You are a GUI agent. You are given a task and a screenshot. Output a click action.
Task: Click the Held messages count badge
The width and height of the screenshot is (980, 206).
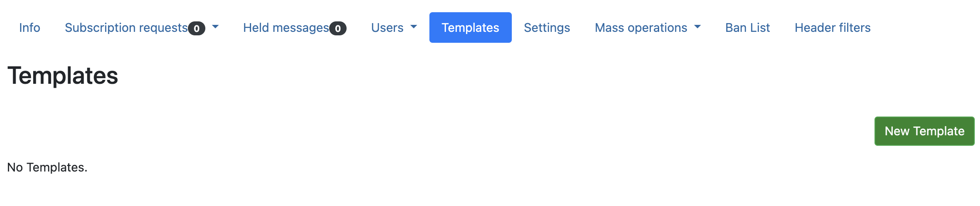coord(338,28)
